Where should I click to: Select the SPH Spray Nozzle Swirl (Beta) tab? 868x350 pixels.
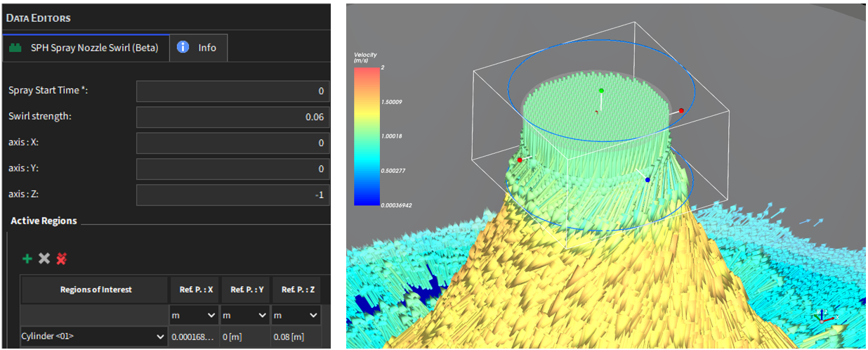click(86, 48)
